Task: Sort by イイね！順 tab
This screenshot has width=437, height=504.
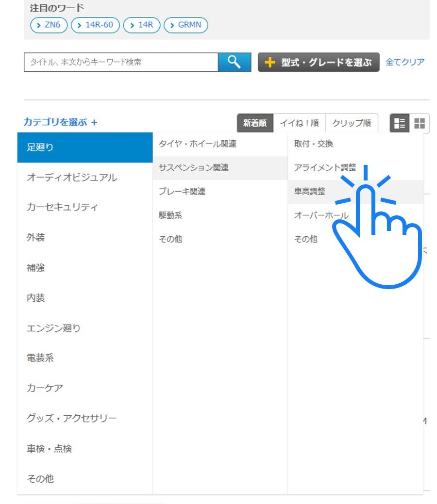Action: (299, 123)
